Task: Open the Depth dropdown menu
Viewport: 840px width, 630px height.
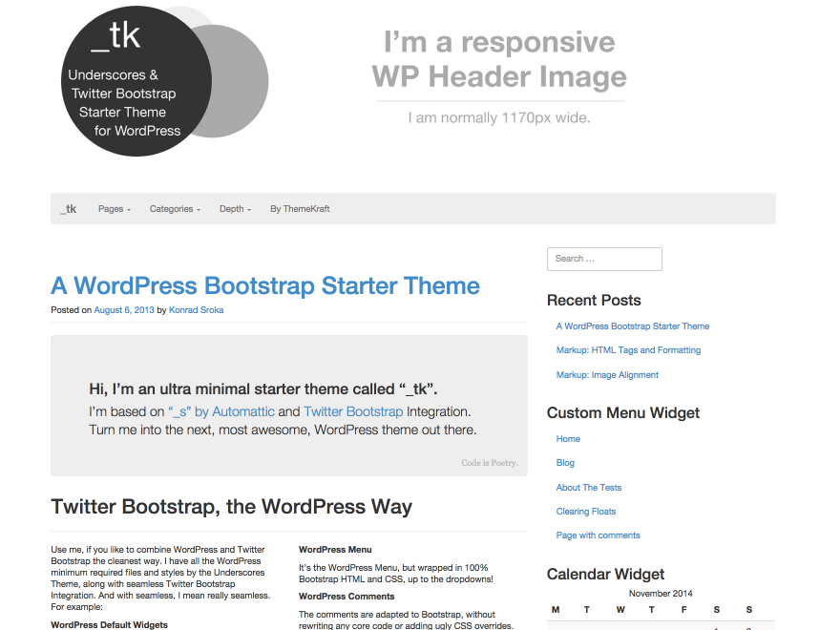Action: point(233,208)
